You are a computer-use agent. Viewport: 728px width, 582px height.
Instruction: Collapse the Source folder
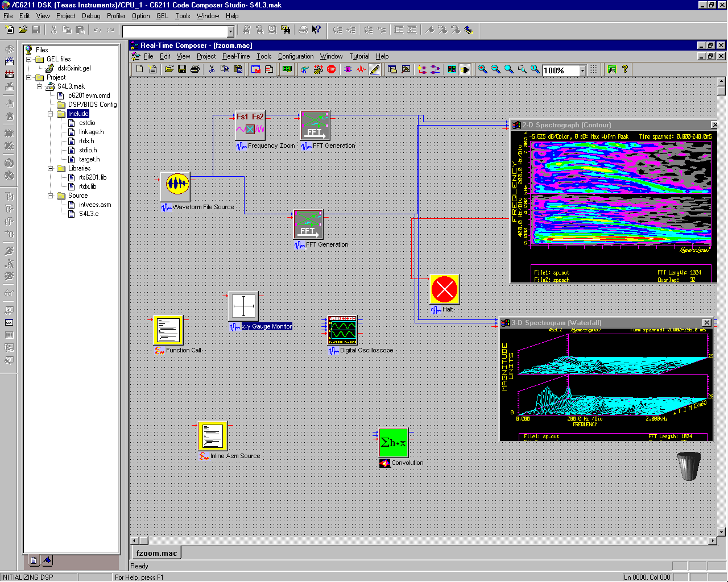click(51, 196)
